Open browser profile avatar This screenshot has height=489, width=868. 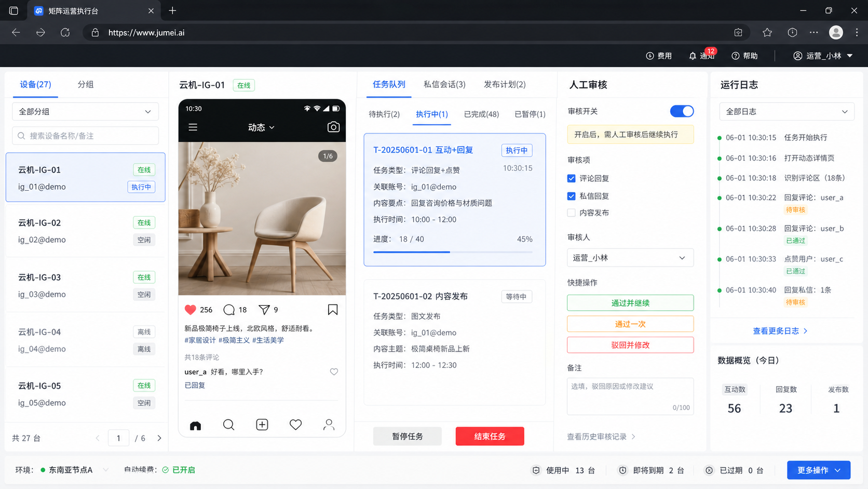(x=836, y=32)
